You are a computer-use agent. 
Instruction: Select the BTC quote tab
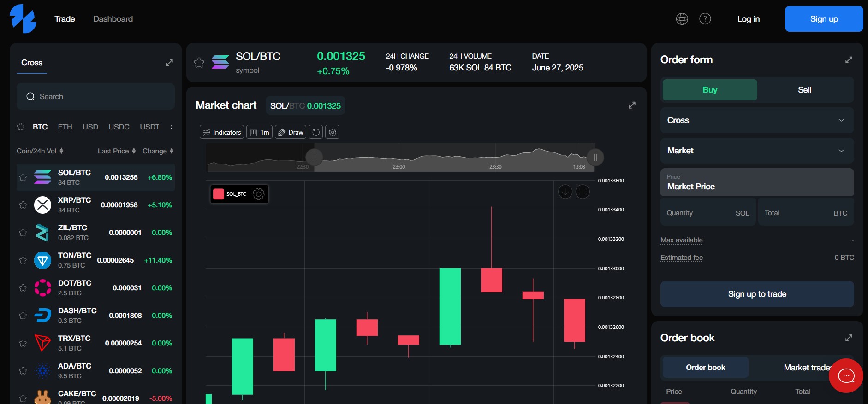pos(40,127)
